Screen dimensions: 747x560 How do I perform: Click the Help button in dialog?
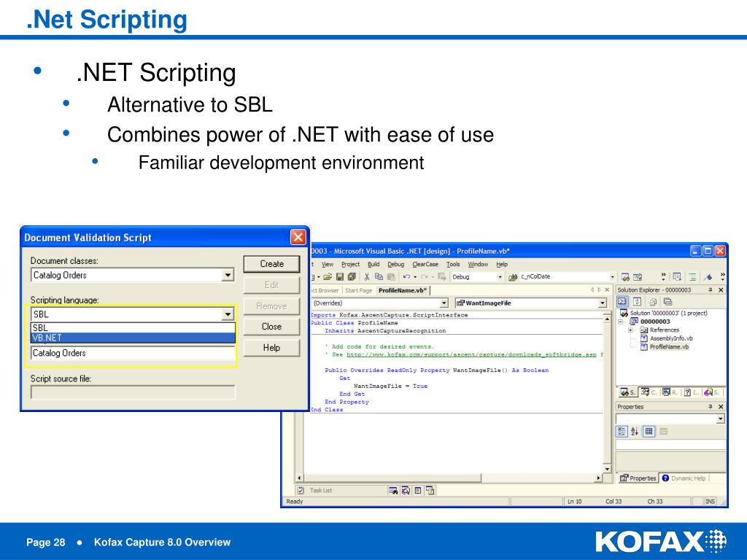[x=271, y=348]
